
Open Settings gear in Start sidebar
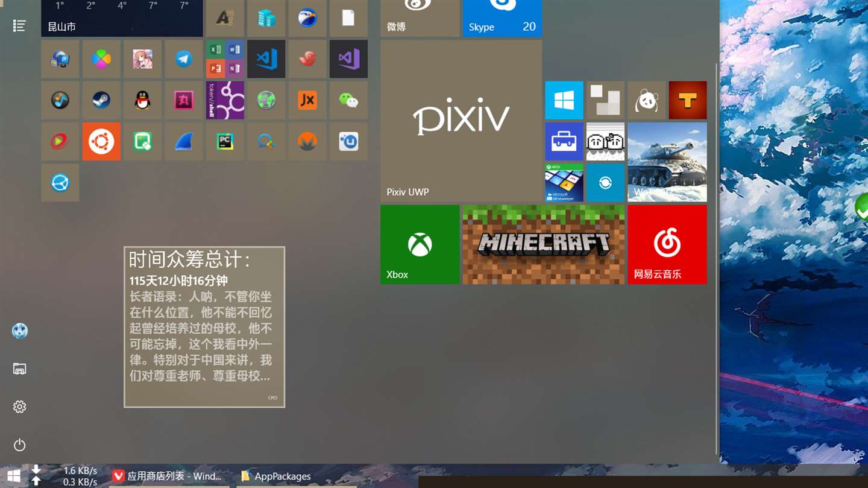19,407
